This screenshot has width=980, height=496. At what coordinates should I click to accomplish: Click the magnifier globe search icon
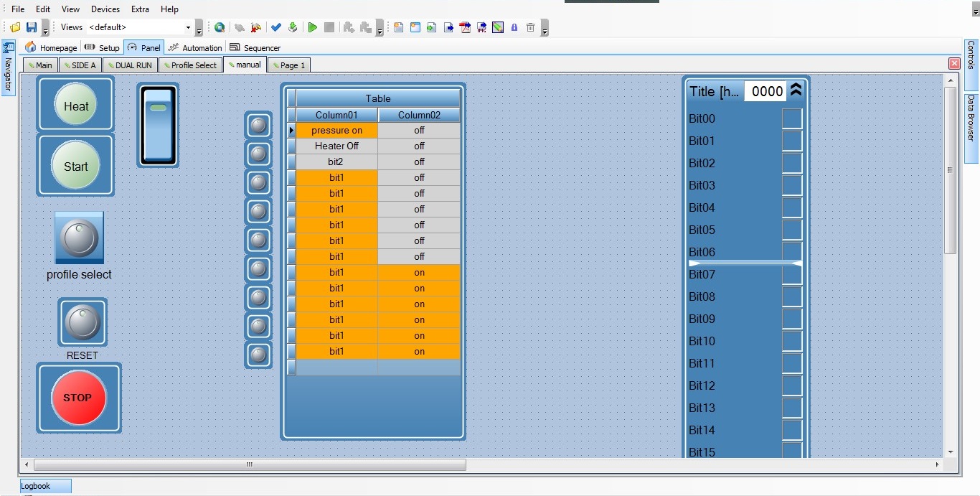pos(220,27)
